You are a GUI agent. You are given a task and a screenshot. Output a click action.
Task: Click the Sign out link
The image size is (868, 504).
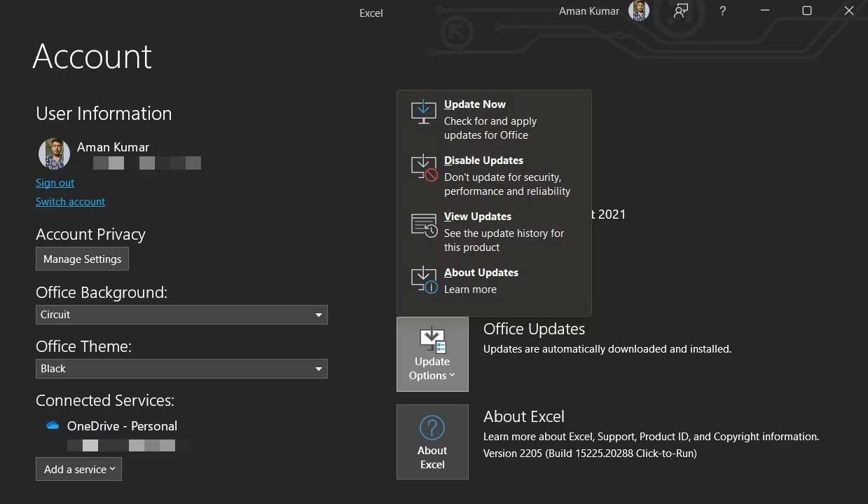55,182
